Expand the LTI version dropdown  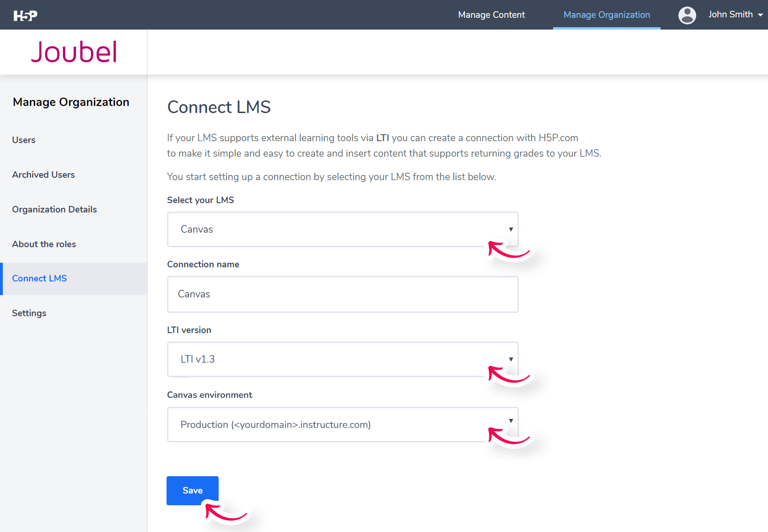tap(343, 359)
